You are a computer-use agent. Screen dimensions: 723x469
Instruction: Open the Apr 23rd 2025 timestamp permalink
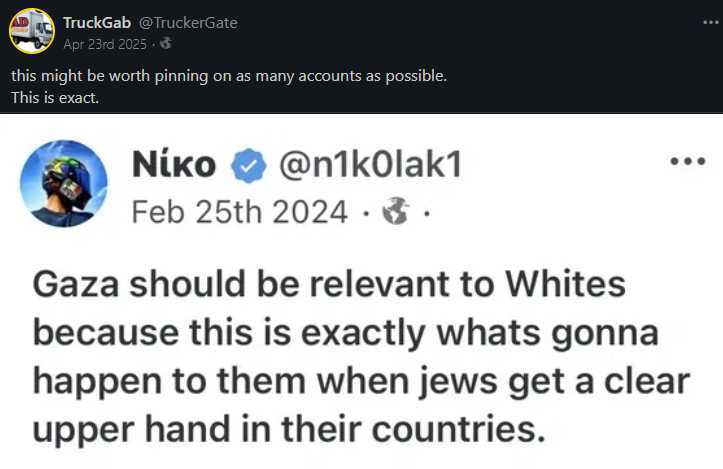click(x=105, y=44)
